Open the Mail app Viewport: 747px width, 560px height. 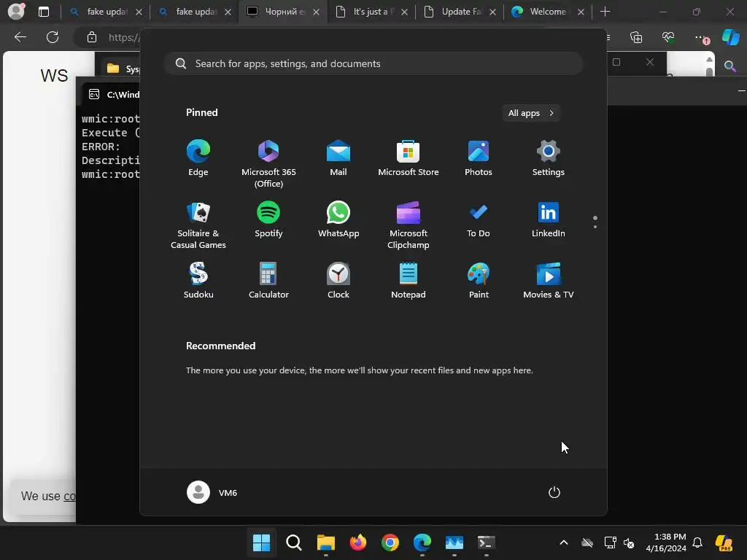tap(338, 157)
